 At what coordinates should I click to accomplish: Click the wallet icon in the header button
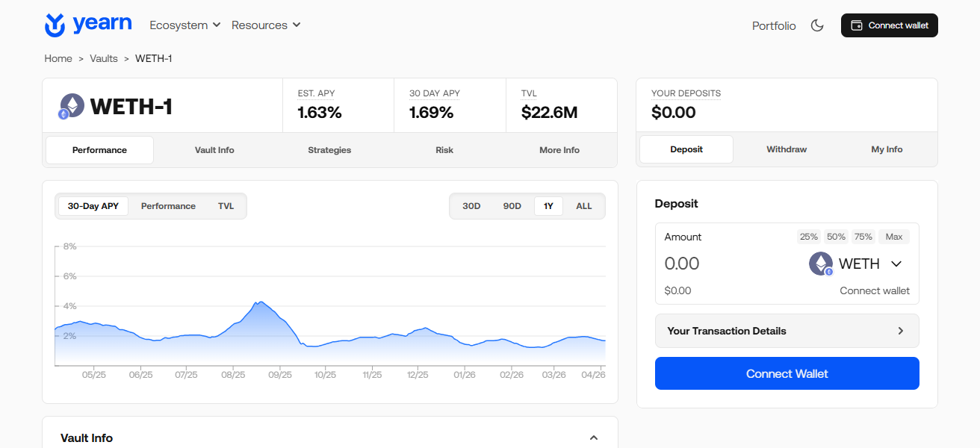coord(856,25)
